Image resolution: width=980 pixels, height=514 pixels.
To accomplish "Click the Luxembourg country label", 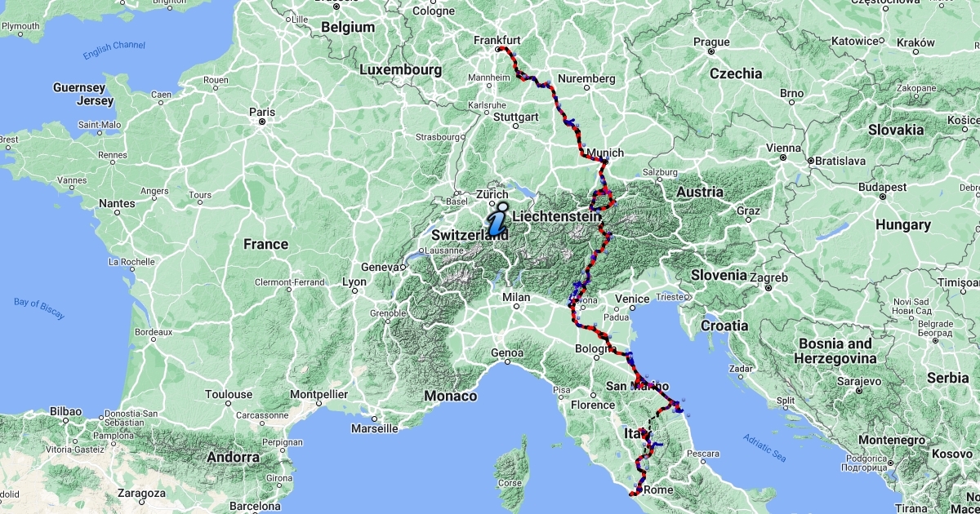I will [x=400, y=70].
